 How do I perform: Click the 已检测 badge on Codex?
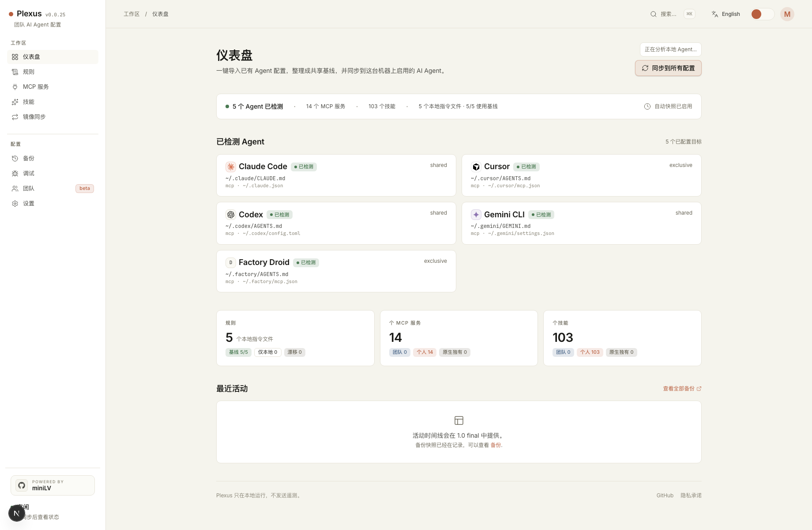tap(279, 215)
